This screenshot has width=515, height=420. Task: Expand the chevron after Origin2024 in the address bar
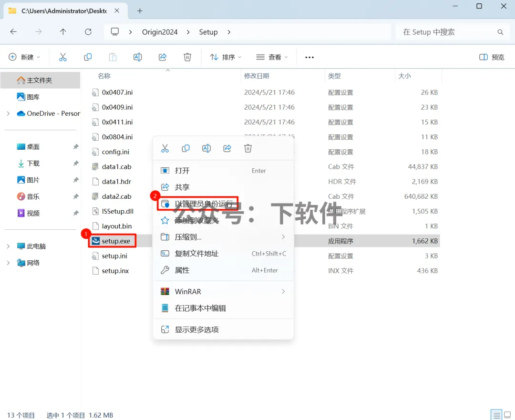click(188, 32)
